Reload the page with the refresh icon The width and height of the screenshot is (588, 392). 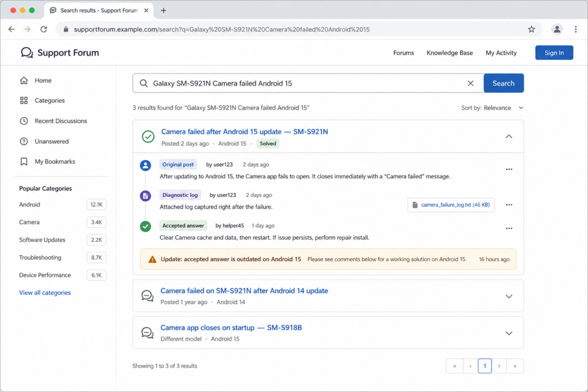[44, 29]
